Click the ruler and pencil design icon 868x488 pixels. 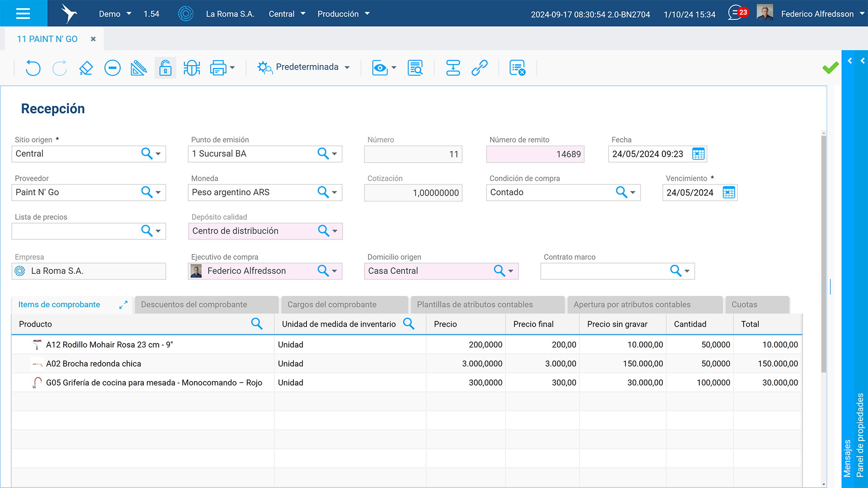pos(139,68)
